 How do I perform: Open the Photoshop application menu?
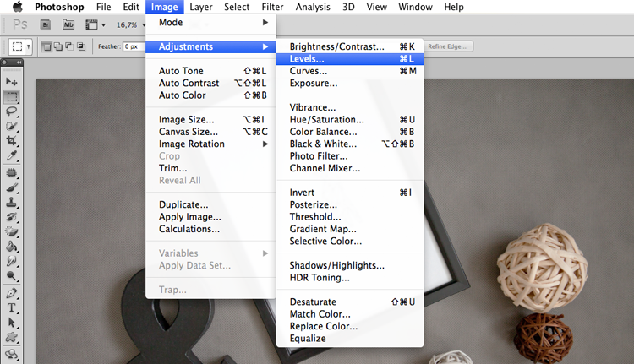coord(59,7)
